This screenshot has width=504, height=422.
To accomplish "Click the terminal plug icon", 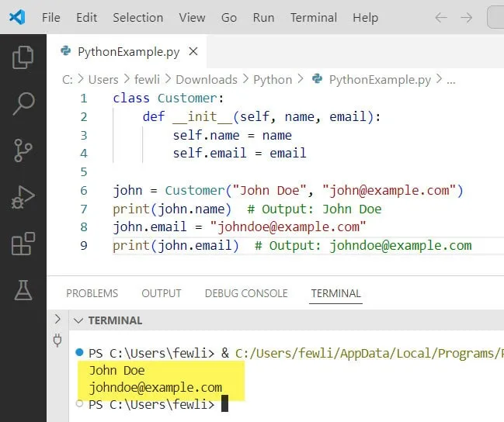I will point(57,340).
